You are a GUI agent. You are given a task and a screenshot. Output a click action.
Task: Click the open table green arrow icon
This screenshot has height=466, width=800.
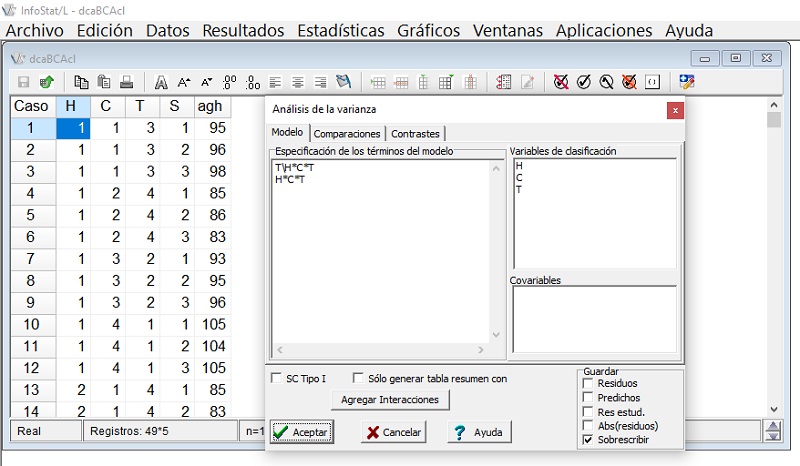coord(46,82)
